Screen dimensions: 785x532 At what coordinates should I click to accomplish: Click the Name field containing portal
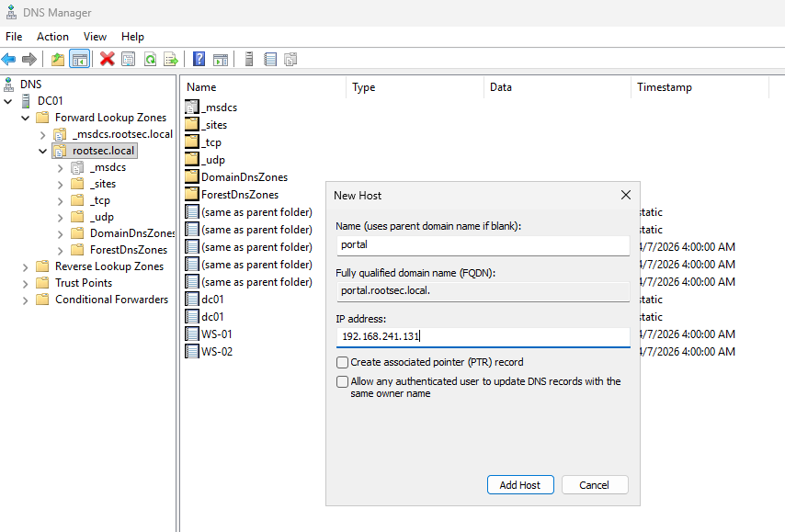point(483,245)
